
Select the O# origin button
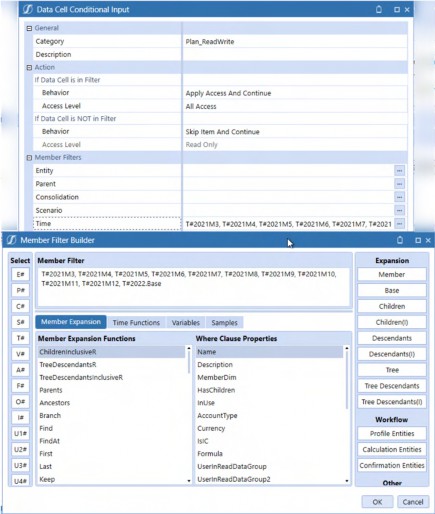pyautogui.click(x=20, y=401)
